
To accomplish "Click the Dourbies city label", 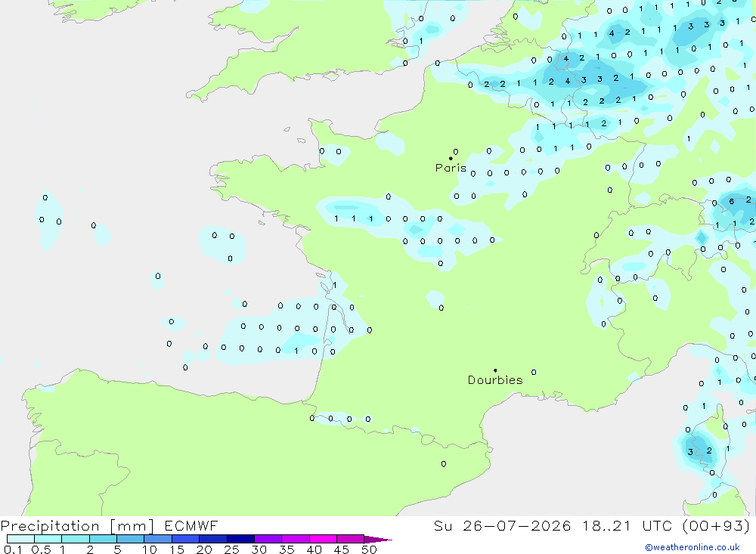I will (495, 380).
